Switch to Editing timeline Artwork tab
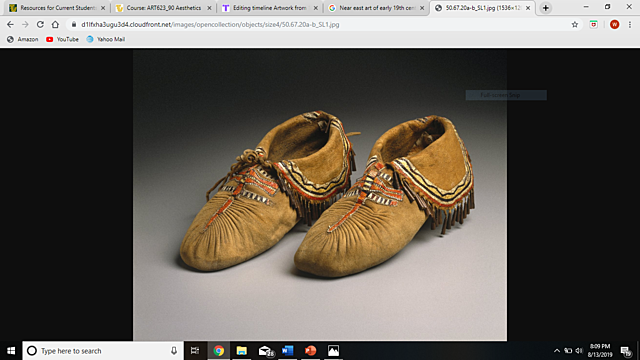Viewport: 640px width, 360px height. point(269,8)
